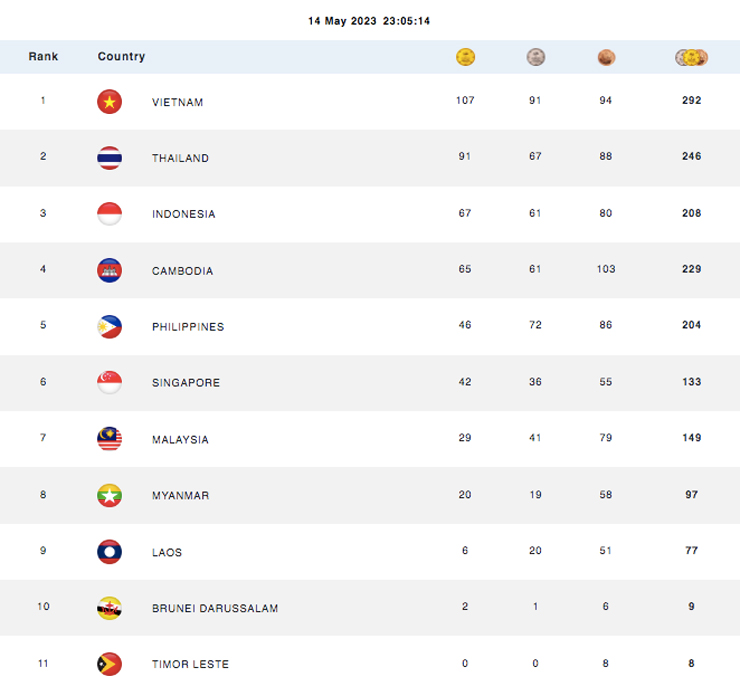Click the Rank column header

pyautogui.click(x=43, y=57)
